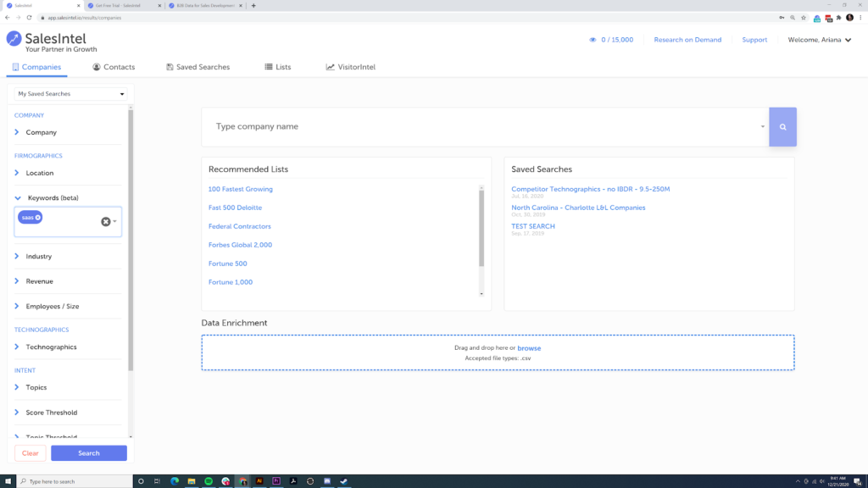Open Spotify from the taskbar
Viewport: 868px width, 488px height.
pos(209,480)
